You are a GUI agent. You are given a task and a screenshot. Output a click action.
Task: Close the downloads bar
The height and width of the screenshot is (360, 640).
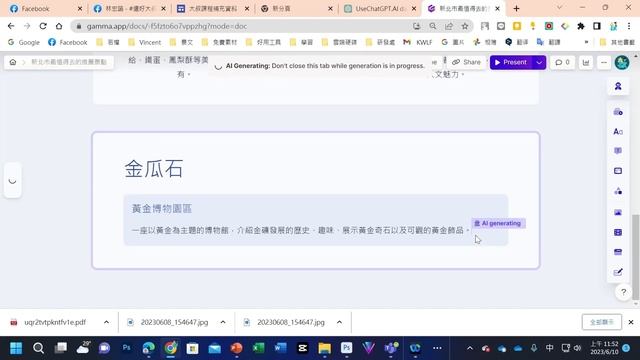coord(631,322)
